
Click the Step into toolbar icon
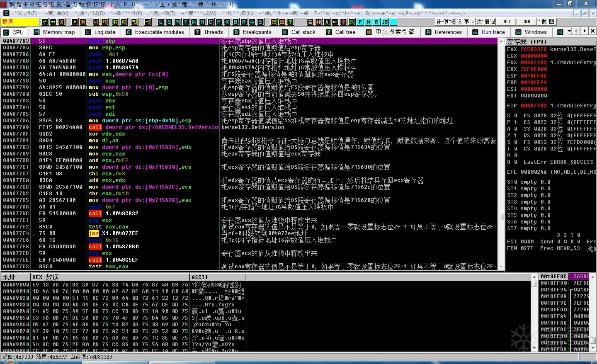click(96, 22)
